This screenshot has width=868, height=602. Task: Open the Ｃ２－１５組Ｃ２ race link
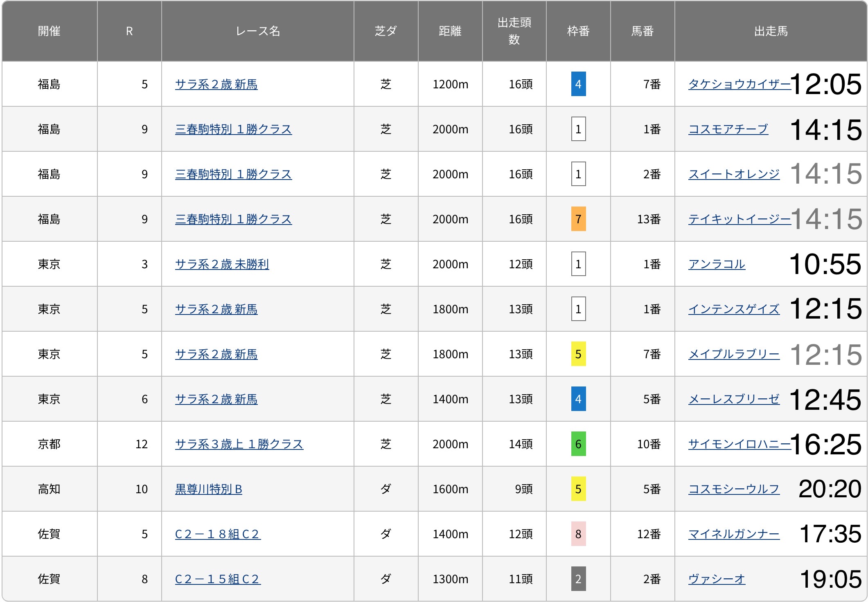click(218, 579)
